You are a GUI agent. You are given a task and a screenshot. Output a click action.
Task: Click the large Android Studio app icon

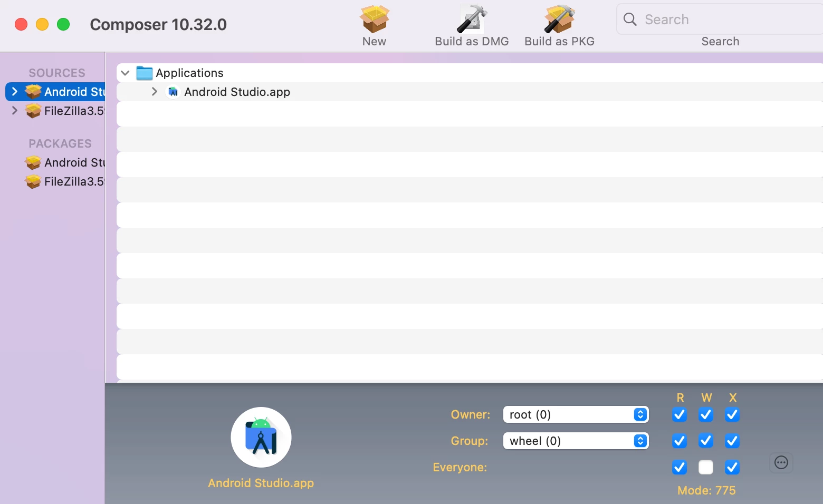click(x=261, y=437)
